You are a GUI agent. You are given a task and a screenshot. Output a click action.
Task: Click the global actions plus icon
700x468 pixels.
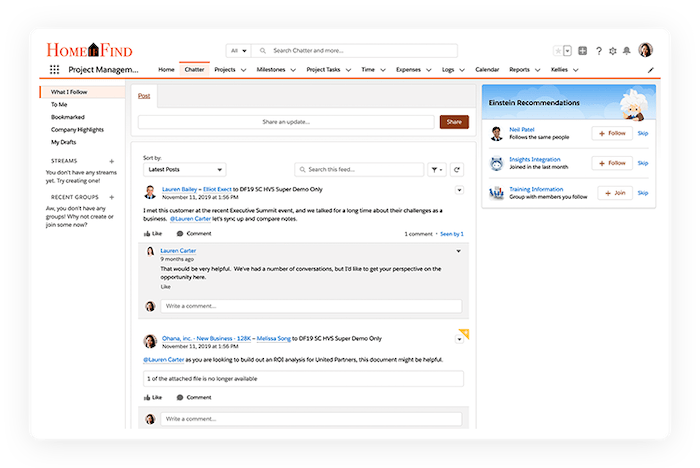coord(582,50)
